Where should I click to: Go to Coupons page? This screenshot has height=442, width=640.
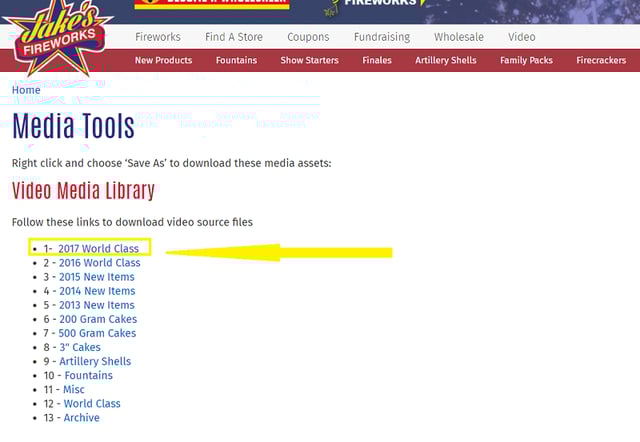(x=308, y=37)
